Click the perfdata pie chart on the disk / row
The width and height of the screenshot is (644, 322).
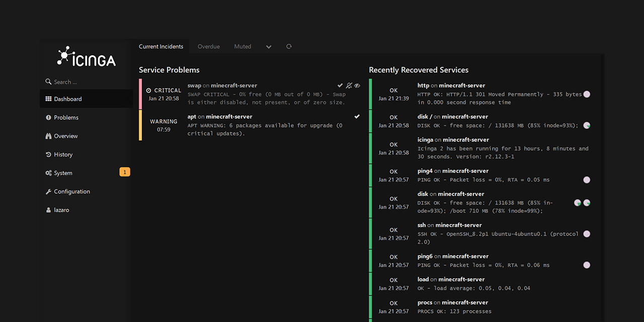(x=587, y=125)
